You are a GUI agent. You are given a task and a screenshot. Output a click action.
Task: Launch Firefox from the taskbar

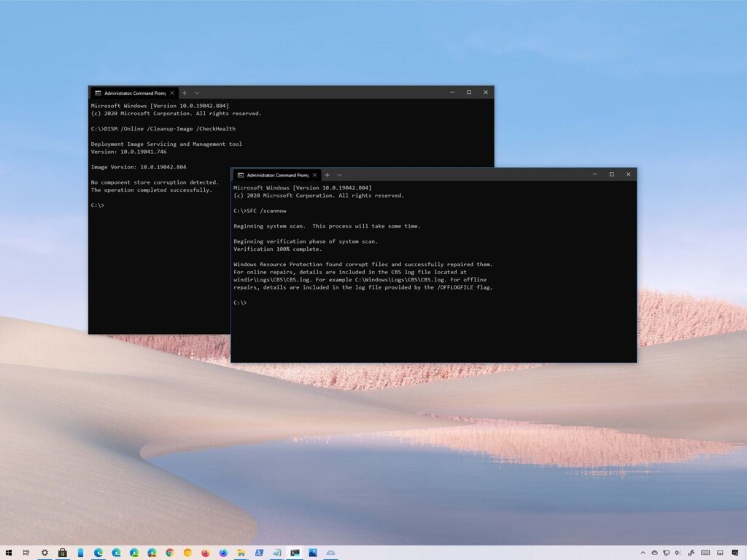pos(205,553)
